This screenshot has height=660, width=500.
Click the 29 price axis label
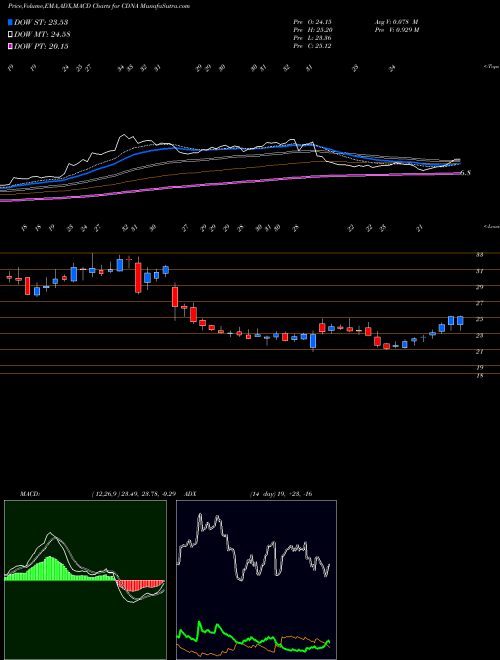click(x=479, y=287)
